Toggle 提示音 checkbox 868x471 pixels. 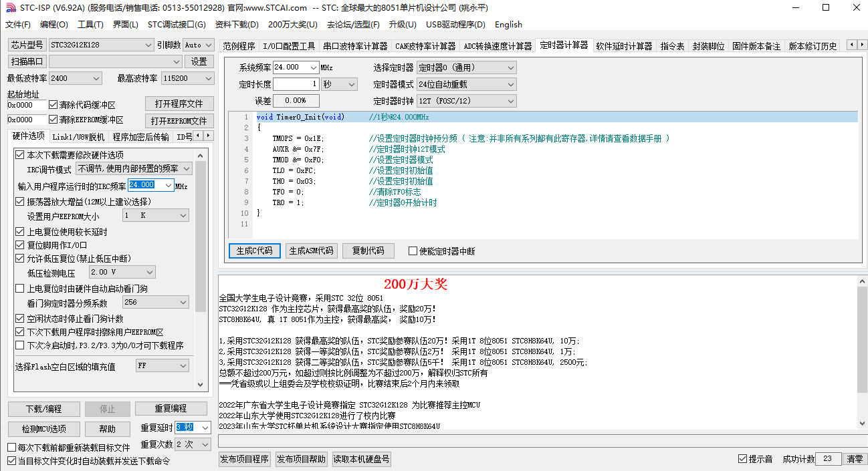(742, 459)
